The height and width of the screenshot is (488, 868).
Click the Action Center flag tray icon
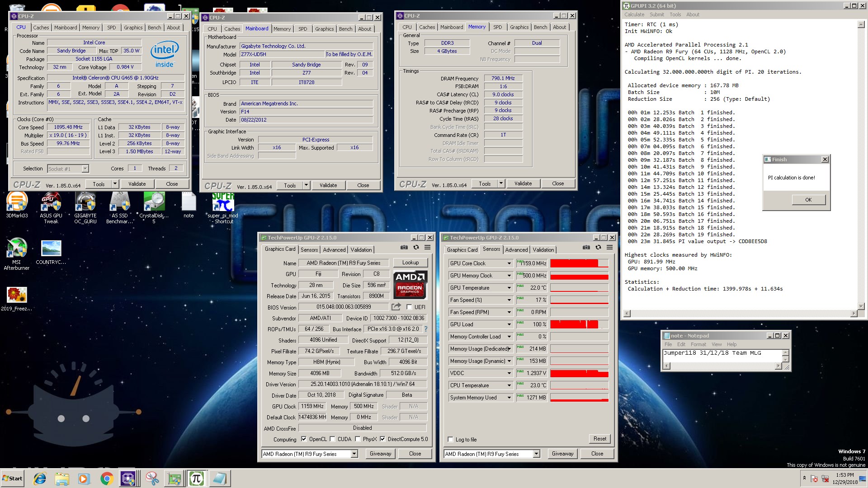[814, 479]
